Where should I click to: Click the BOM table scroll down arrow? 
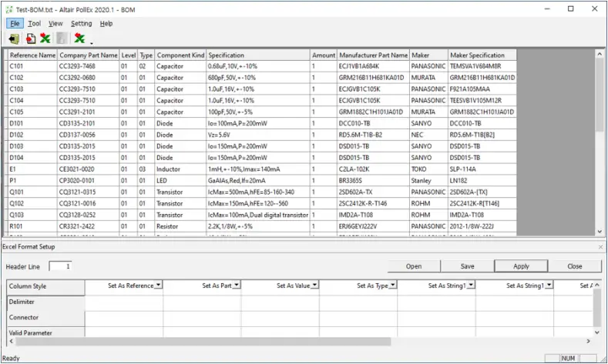point(600,232)
